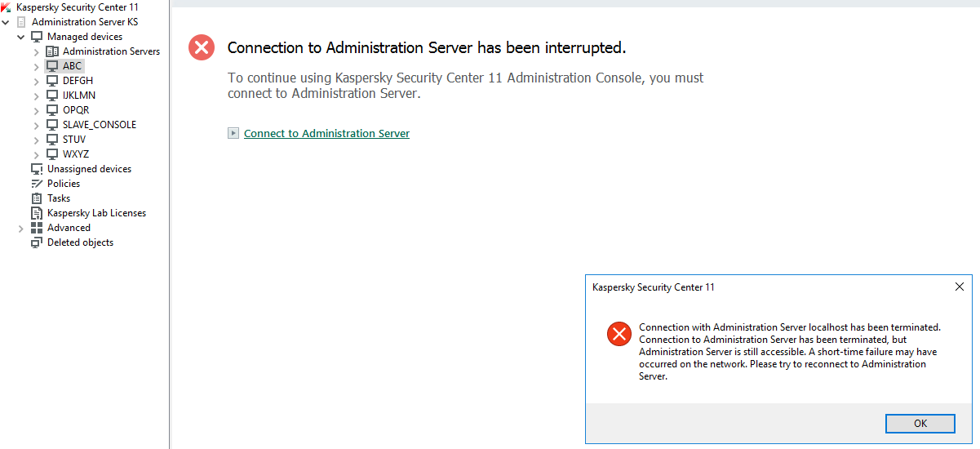Expand the WXYZ group chevron
The height and width of the screenshot is (449, 980).
(x=37, y=154)
